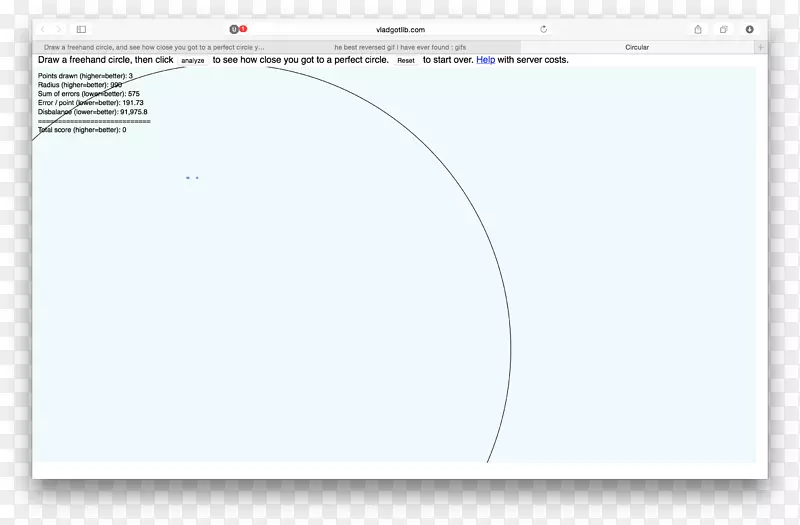Open the Help link for server costs
The height and width of the screenshot is (525, 800).
pos(486,60)
